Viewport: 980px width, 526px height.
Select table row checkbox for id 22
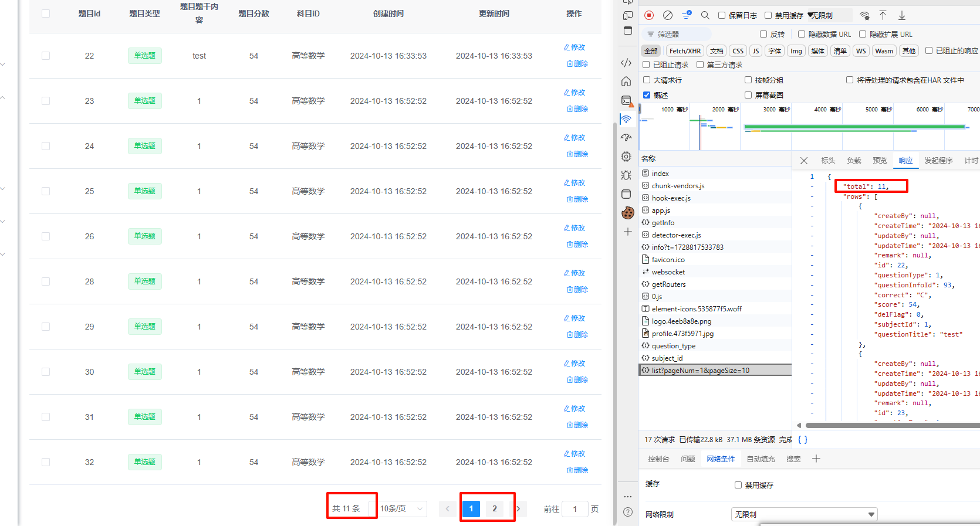point(46,56)
